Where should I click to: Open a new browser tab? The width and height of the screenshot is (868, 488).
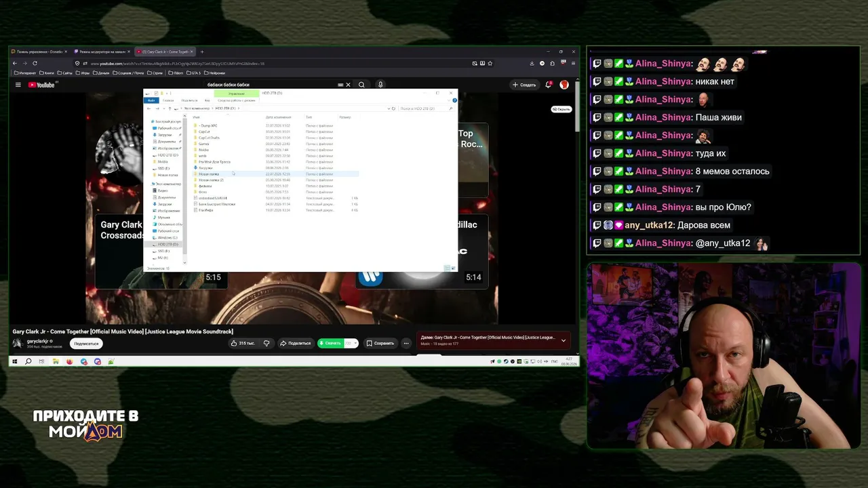[x=201, y=52]
